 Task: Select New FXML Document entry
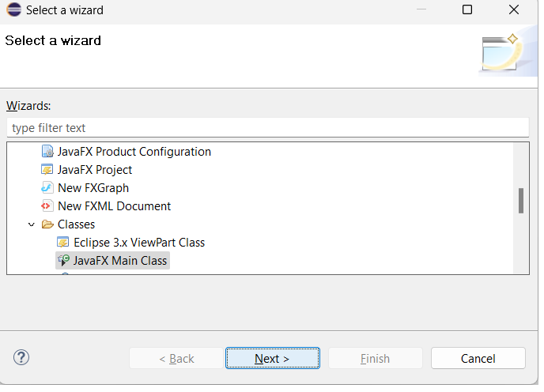tap(114, 206)
